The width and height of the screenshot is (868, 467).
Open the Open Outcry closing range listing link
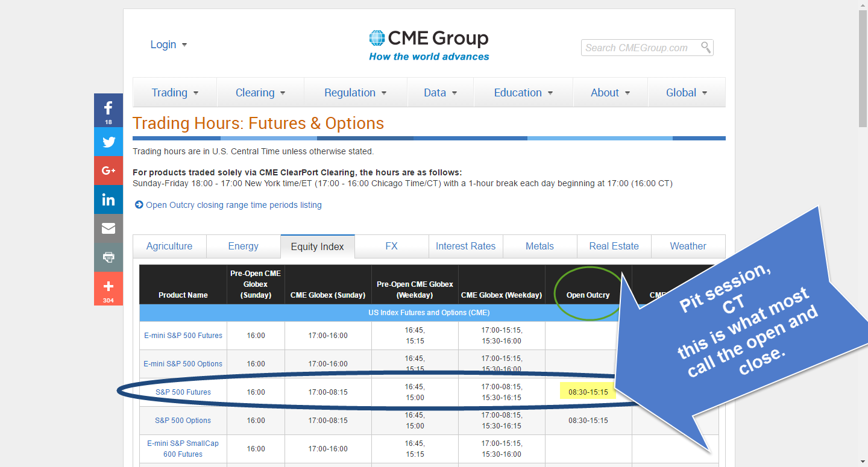click(234, 205)
